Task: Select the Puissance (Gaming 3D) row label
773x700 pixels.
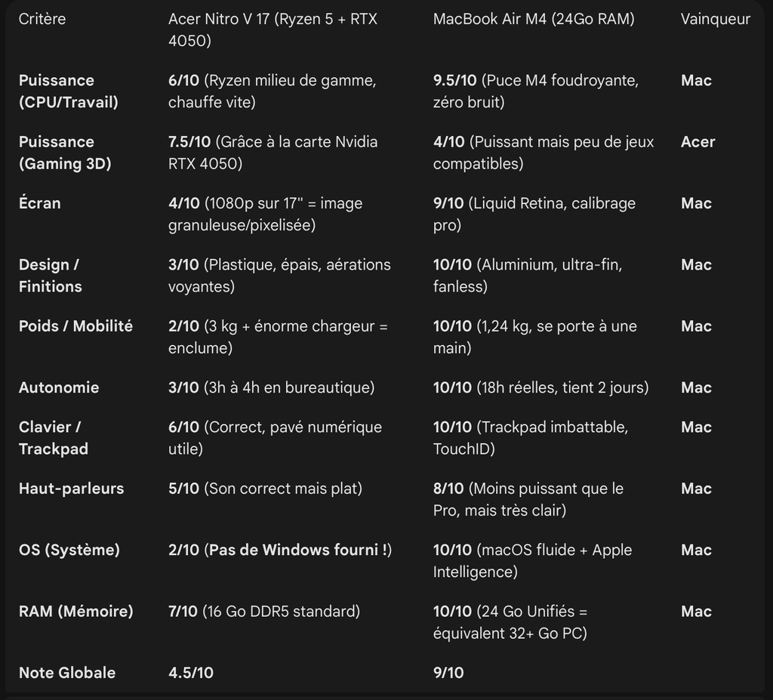Action: pyautogui.click(x=65, y=153)
